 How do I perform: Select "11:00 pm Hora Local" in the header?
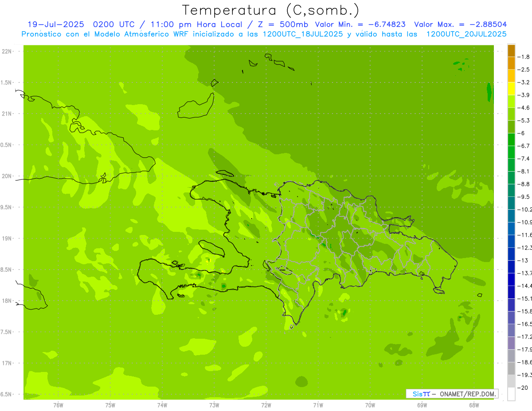click(196, 24)
